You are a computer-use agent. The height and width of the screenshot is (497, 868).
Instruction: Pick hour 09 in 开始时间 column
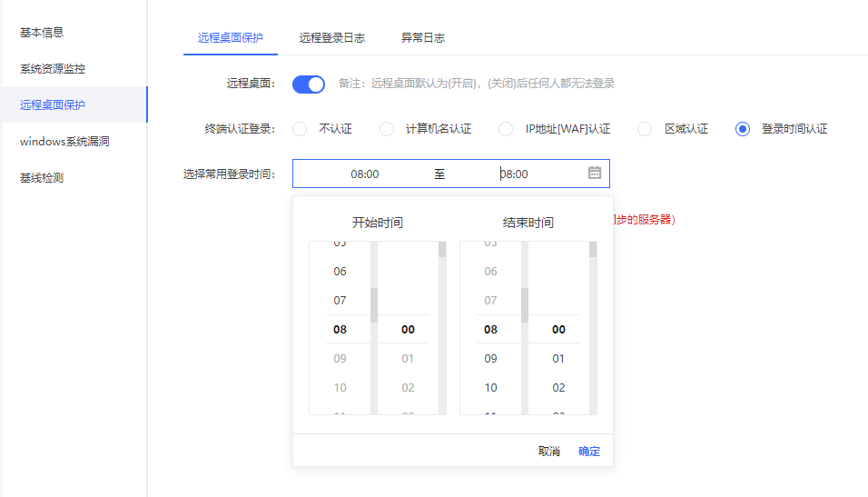(x=340, y=359)
